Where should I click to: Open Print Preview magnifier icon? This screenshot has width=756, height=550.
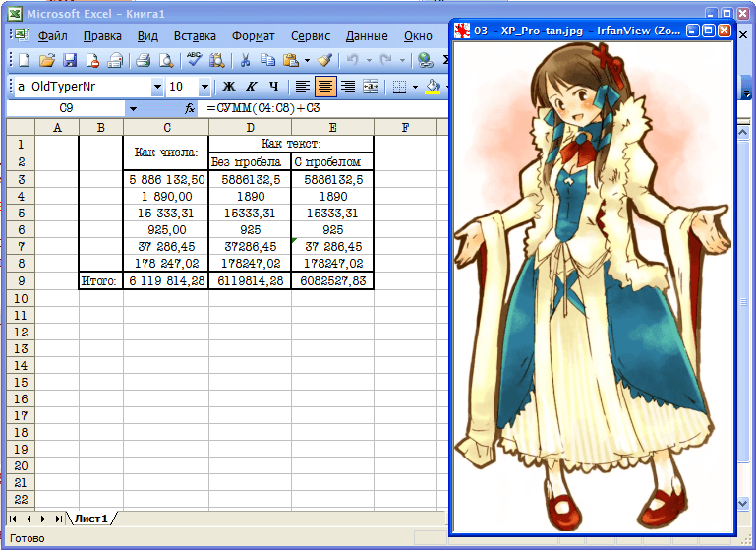coord(166,60)
